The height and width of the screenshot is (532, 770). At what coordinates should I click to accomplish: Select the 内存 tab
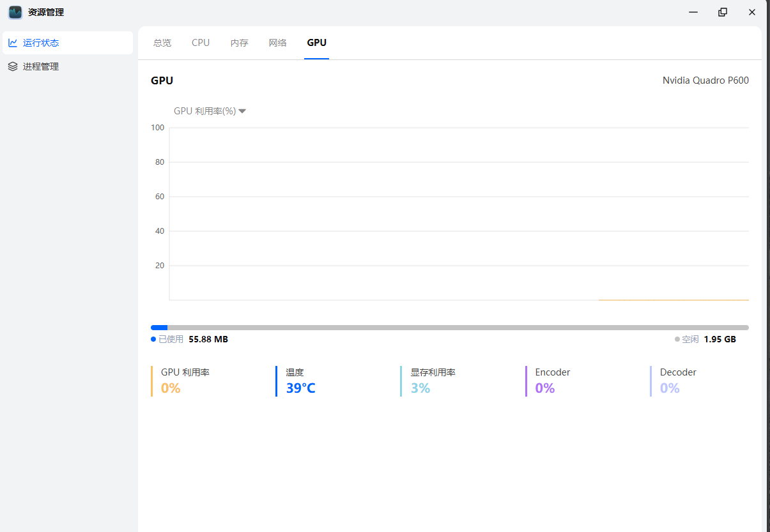pos(239,43)
